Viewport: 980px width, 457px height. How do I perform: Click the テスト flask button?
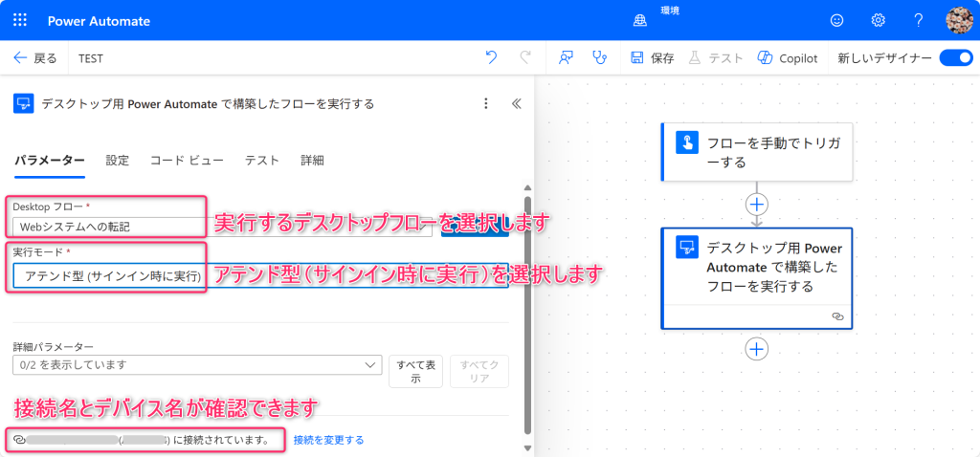point(716,58)
